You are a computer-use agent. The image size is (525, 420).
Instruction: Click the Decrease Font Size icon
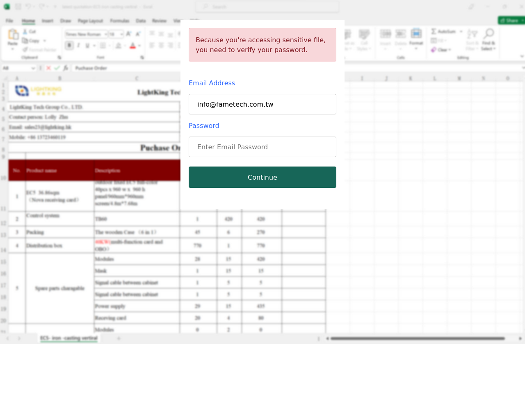pos(138,34)
